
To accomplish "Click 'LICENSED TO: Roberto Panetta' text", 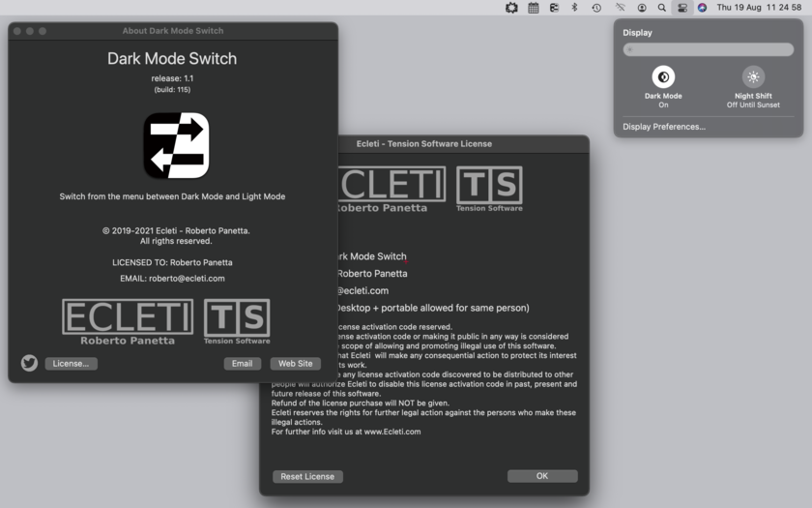I will tap(172, 262).
